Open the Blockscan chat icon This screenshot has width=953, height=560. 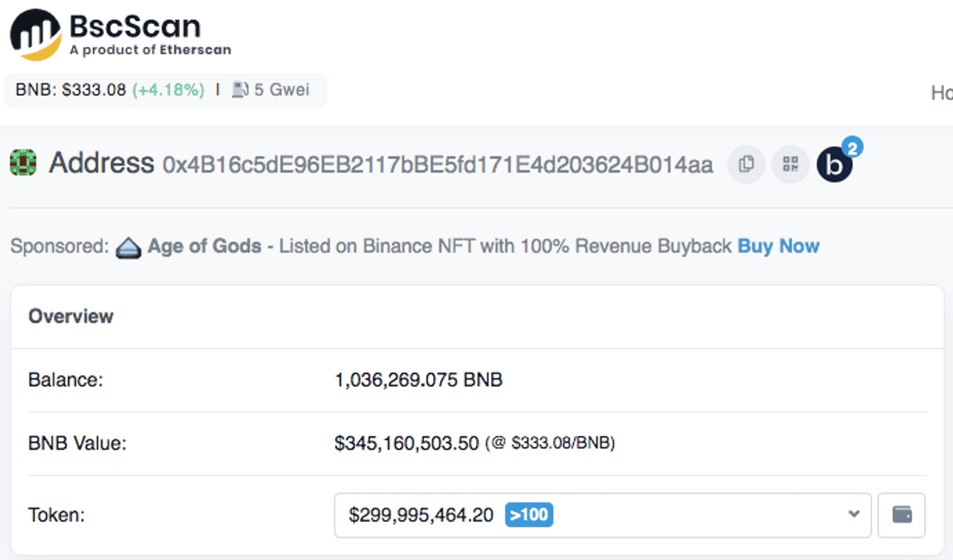[x=834, y=164]
